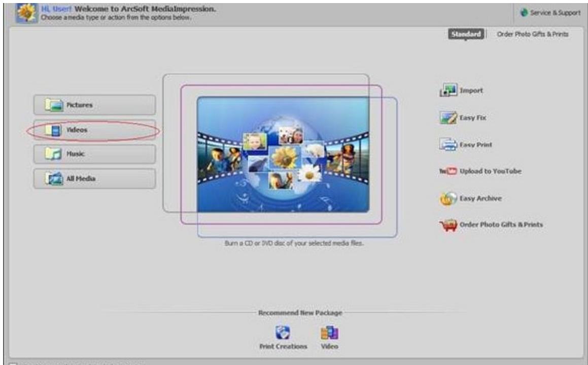Click the Import icon
The height and width of the screenshot is (365, 588).
[x=448, y=90]
